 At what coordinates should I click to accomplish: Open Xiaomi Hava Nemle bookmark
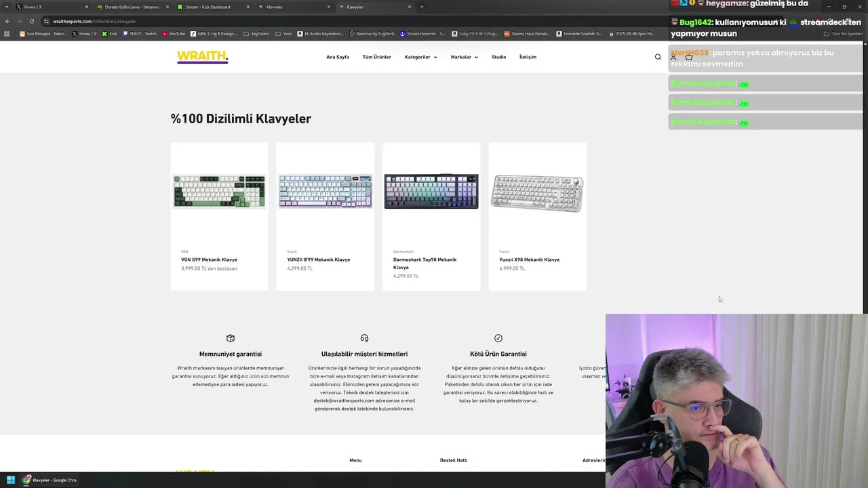click(x=526, y=33)
